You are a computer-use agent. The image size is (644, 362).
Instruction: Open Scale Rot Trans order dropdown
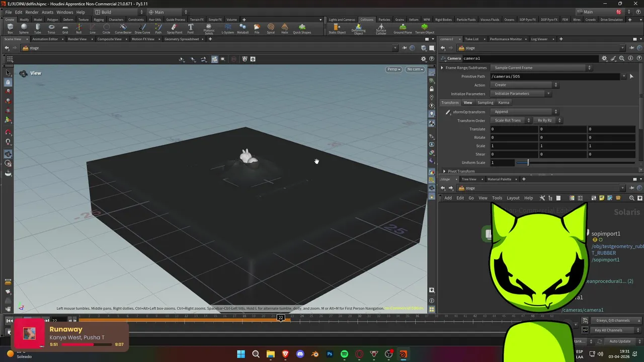[511, 121]
